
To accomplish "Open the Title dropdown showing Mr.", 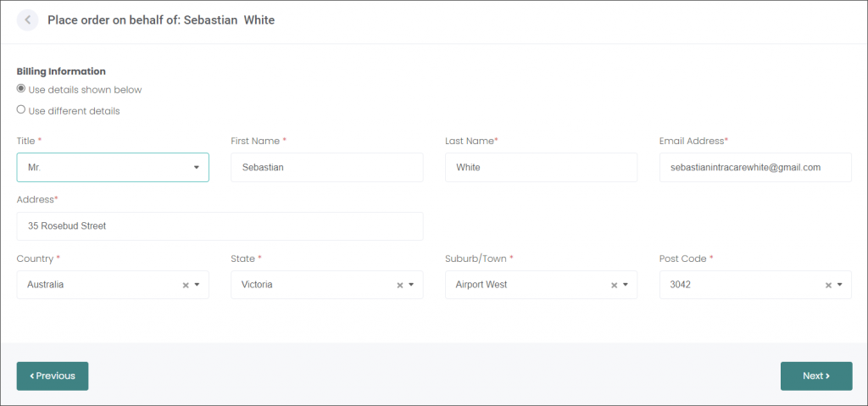I will (113, 167).
